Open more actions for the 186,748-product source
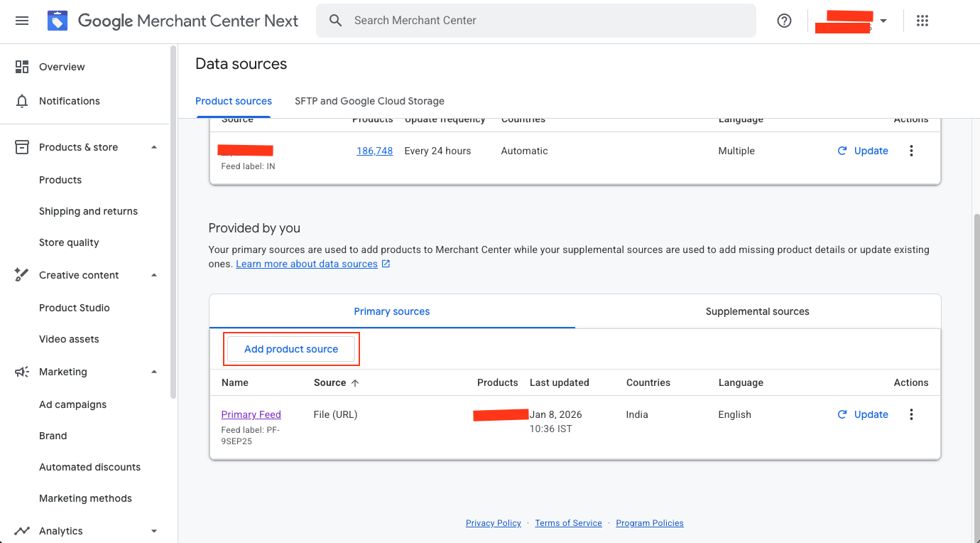Viewport: 980px width, 543px height. point(911,151)
